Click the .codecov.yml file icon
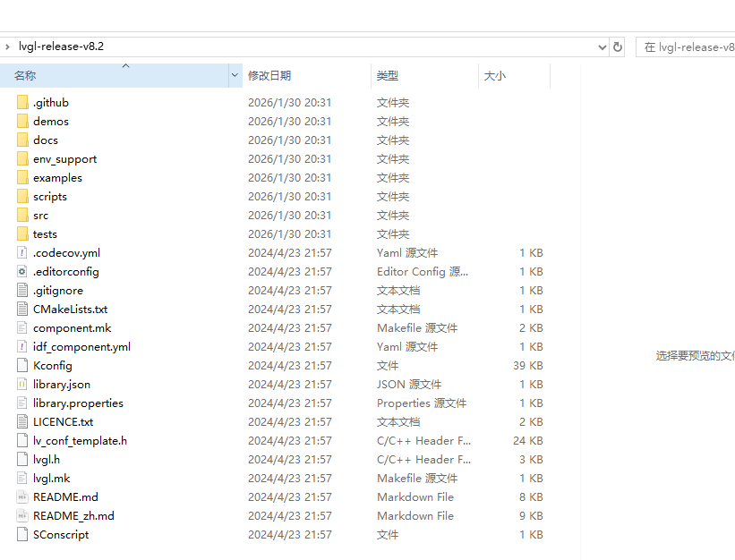 click(22, 253)
